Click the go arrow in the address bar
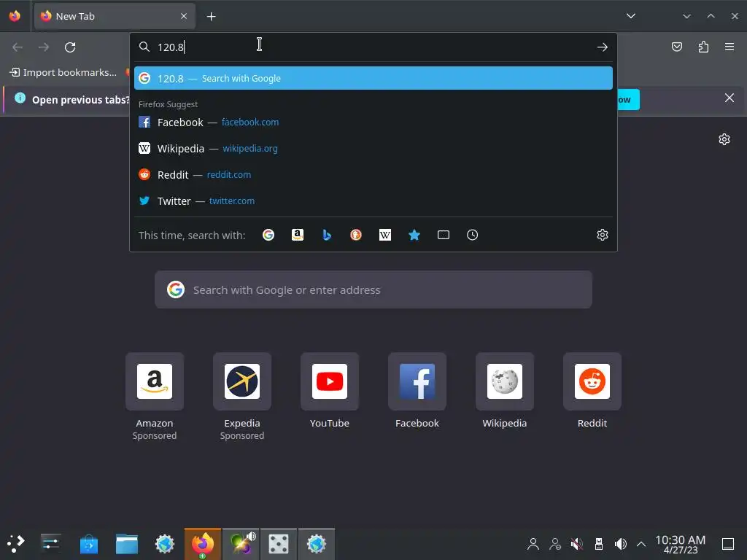747x560 pixels. tap(602, 47)
